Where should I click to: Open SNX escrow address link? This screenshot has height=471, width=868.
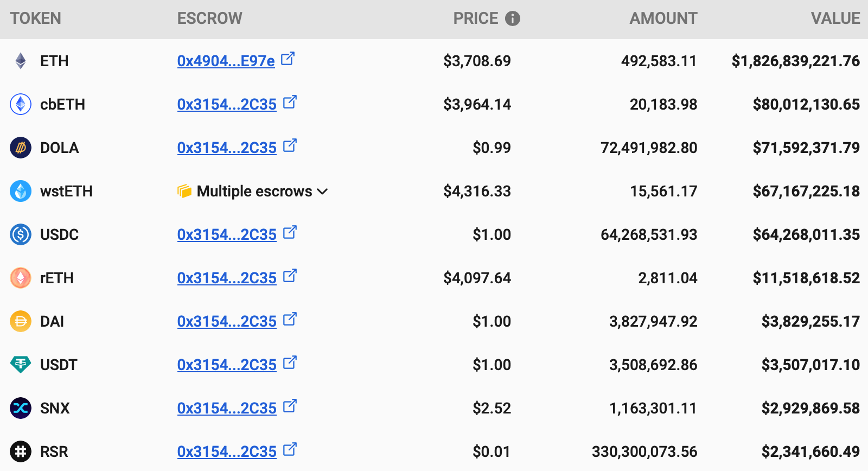click(x=227, y=408)
